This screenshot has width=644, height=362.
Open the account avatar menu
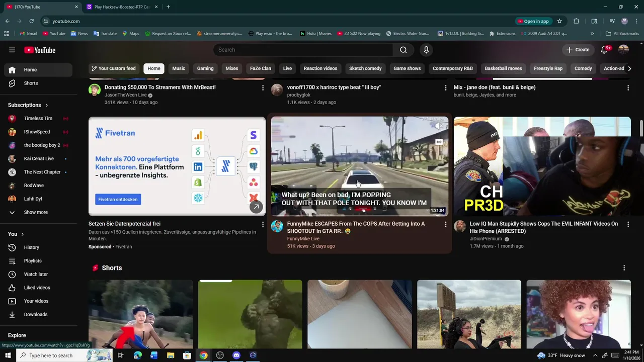click(623, 50)
